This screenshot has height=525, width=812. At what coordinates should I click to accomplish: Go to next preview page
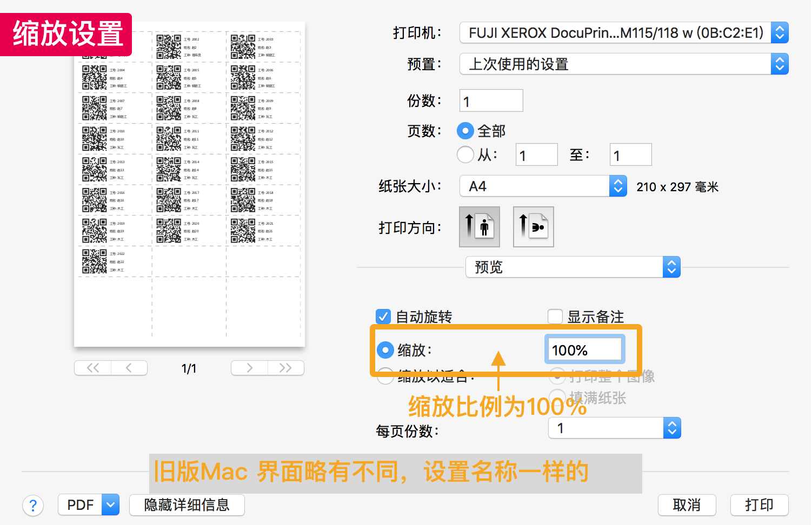pos(249,368)
